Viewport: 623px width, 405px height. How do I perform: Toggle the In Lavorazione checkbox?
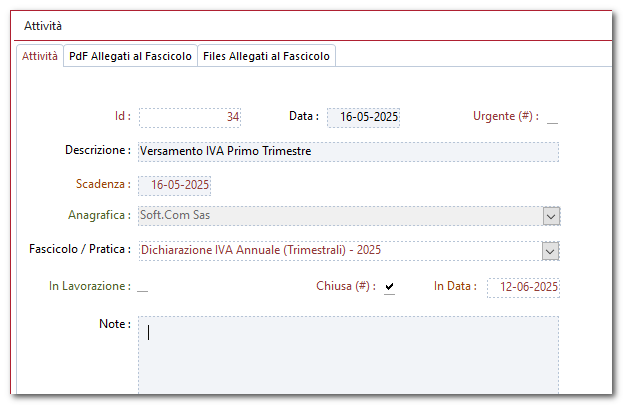[x=142, y=287]
